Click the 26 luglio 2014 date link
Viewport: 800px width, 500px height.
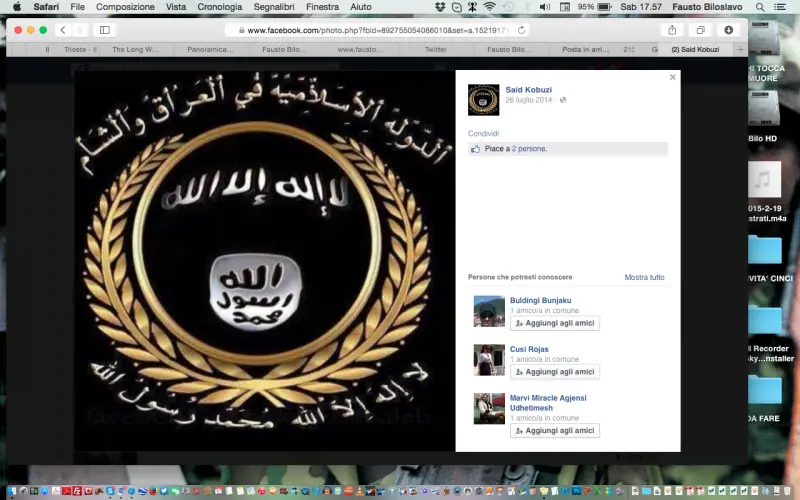tap(529, 100)
